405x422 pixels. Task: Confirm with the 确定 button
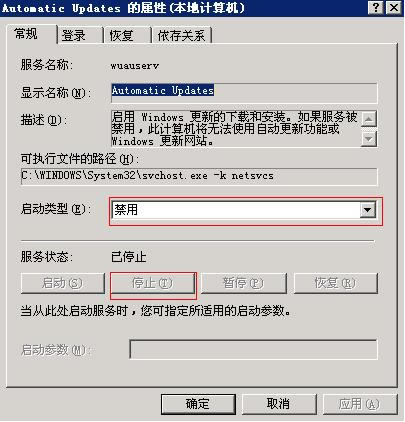[198, 404]
